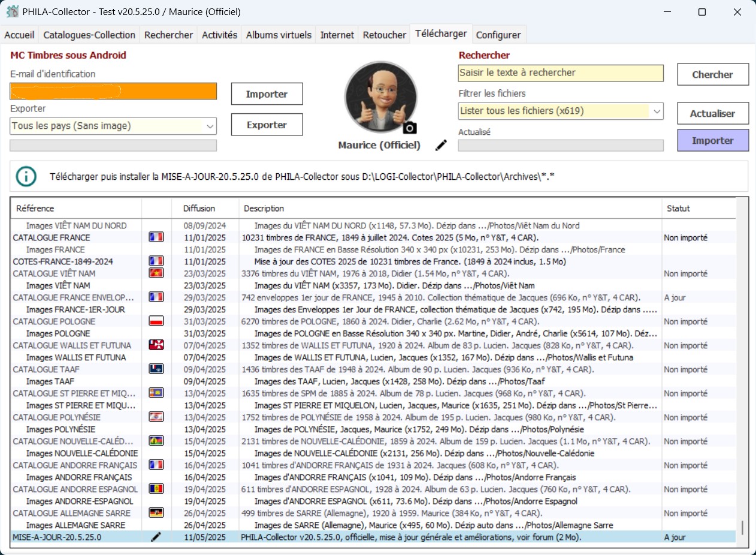The width and height of the screenshot is (756, 555).
Task: Click the flag on CATALOGUE ANDORRE FRANÇAIS row
Action: [156, 465]
